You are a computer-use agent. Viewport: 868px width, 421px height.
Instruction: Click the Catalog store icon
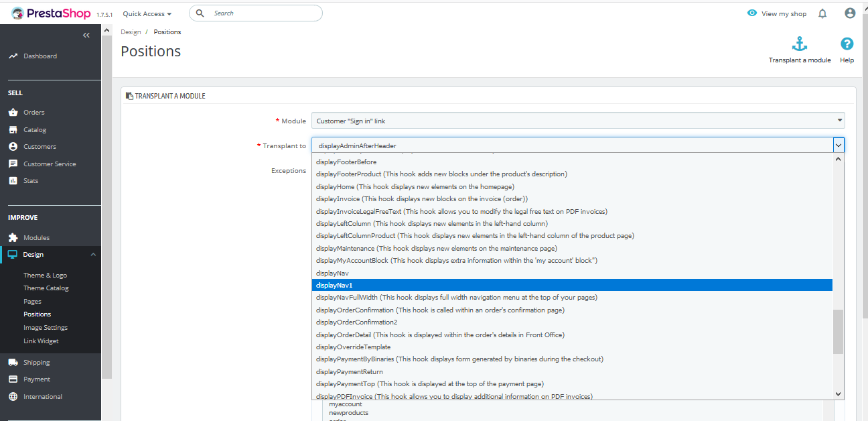pos(13,130)
